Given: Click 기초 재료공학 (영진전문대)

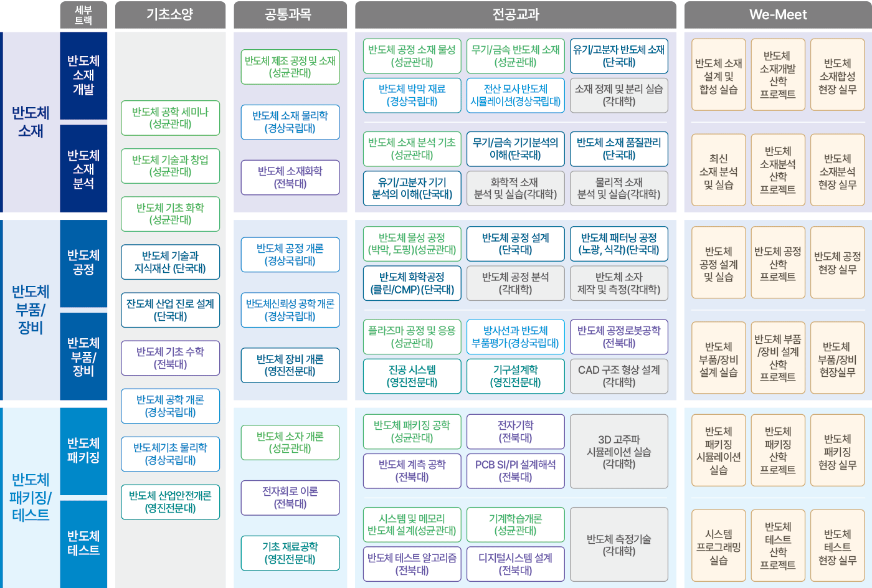Looking at the screenshot, I should [x=290, y=553].
